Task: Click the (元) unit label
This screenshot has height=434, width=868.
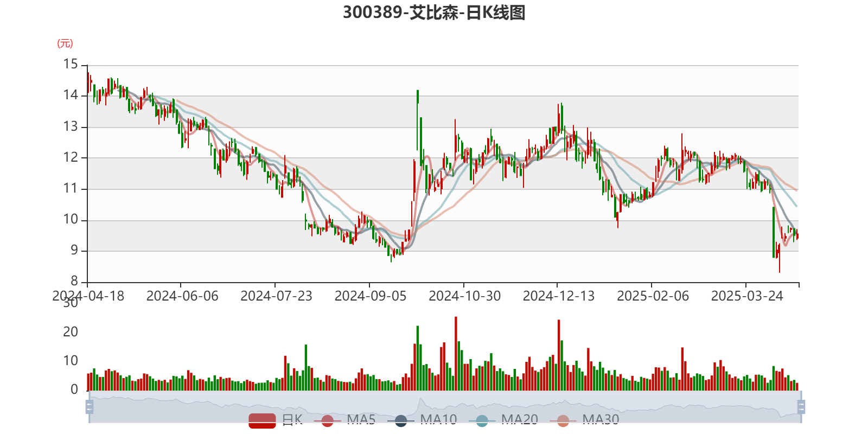Action: coord(65,43)
